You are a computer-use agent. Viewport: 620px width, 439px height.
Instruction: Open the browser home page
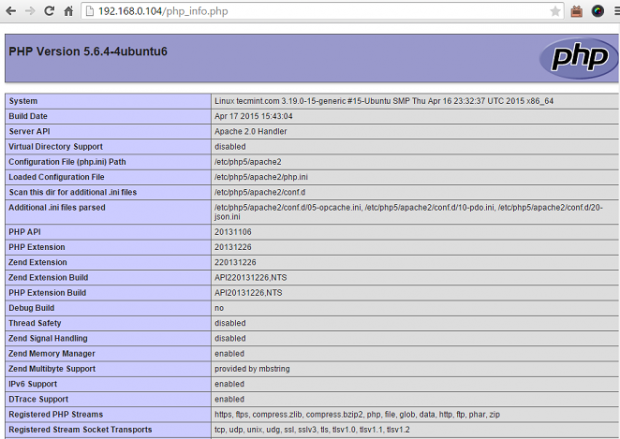tap(69, 11)
